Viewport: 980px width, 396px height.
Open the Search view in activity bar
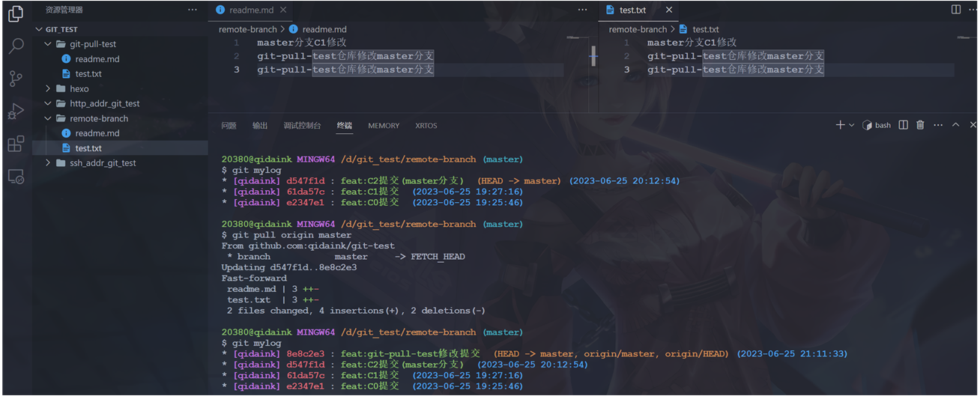15,46
